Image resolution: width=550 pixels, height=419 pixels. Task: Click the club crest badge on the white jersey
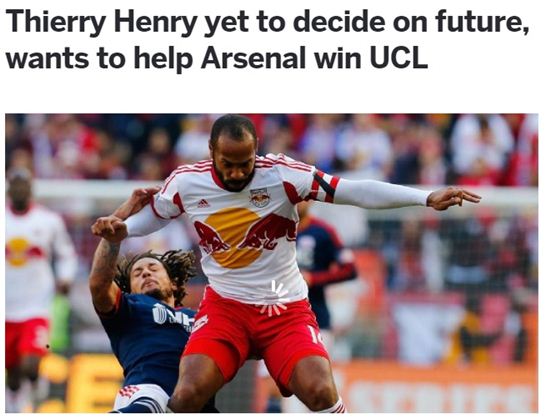pyautogui.click(x=260, y=197)
